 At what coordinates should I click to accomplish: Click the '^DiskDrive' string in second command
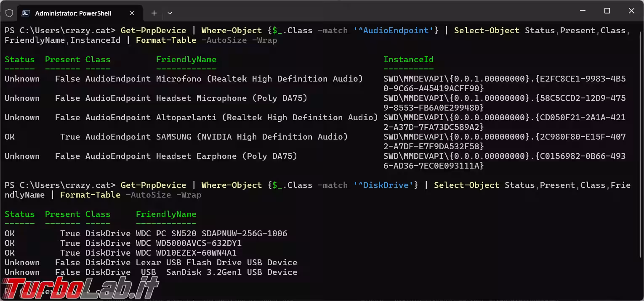386,185
